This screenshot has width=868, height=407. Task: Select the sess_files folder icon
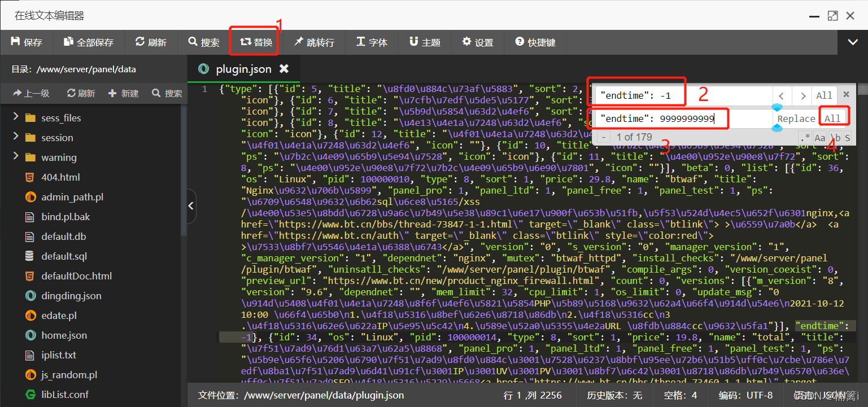point(30,117)
